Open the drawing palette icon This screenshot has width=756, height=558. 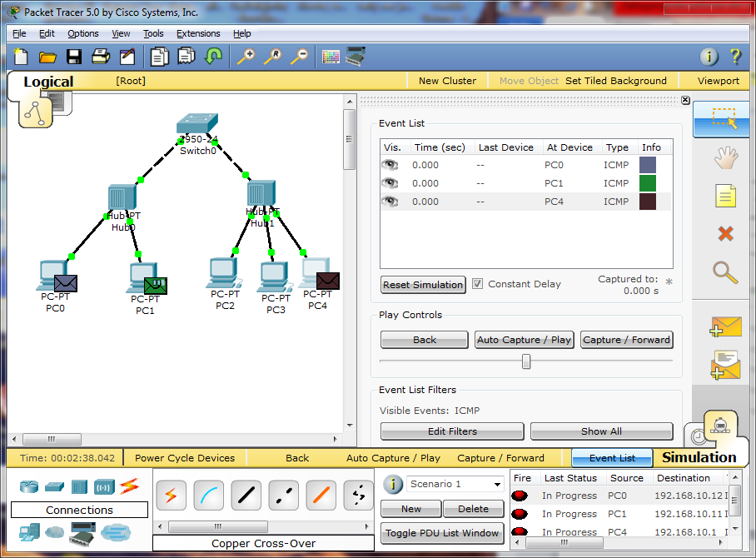coord(331,57)
